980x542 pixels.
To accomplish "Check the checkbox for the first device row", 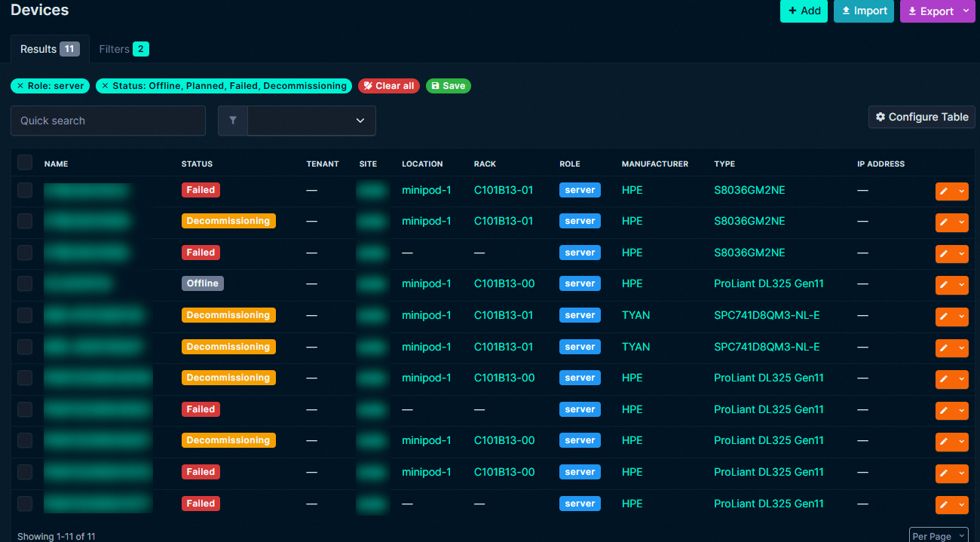I will point(25,190).
